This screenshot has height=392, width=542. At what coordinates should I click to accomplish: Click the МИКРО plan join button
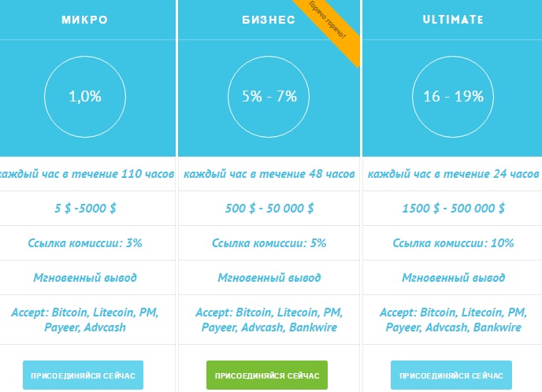[84, 375]
